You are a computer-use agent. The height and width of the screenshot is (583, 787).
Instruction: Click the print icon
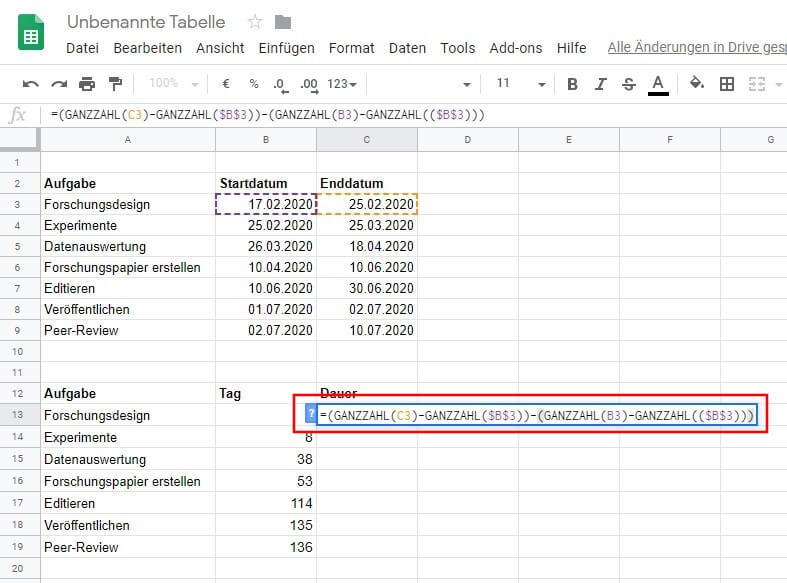[87, 84]
